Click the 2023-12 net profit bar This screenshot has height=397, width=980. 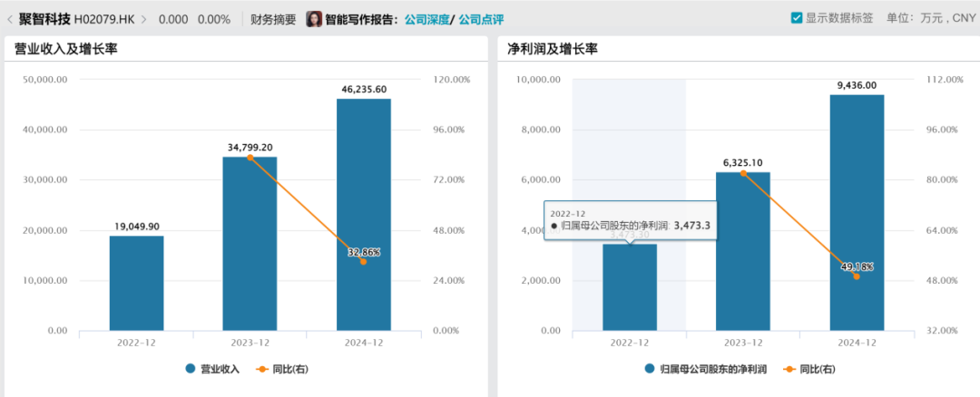pos(742,252)
